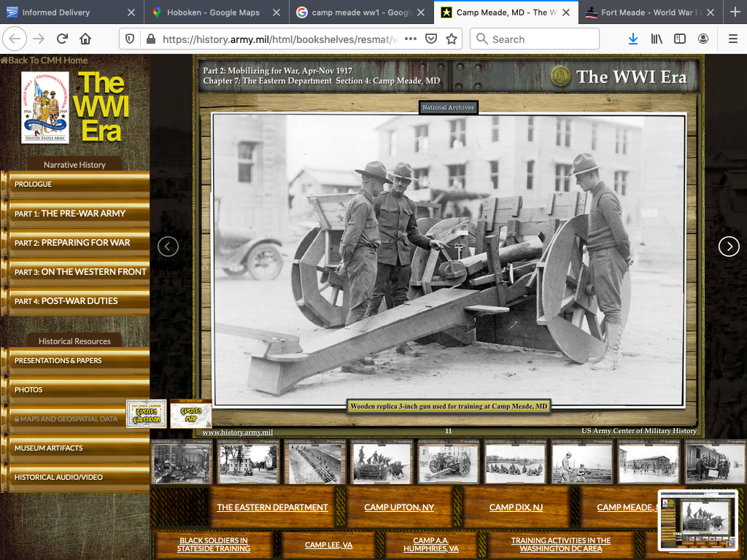Screen dimensions: 747x560
Task: Switch to the Hoboken Google Maps tab
Action: point(213,12)
